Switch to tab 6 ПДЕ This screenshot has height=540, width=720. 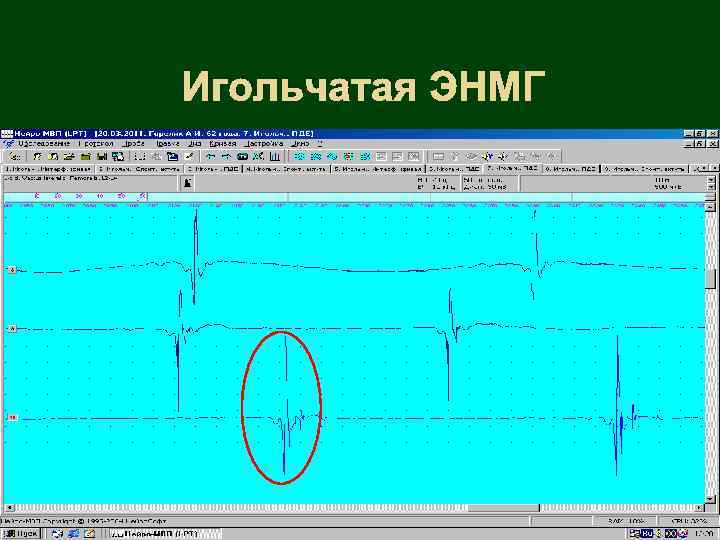click(455, 169)
